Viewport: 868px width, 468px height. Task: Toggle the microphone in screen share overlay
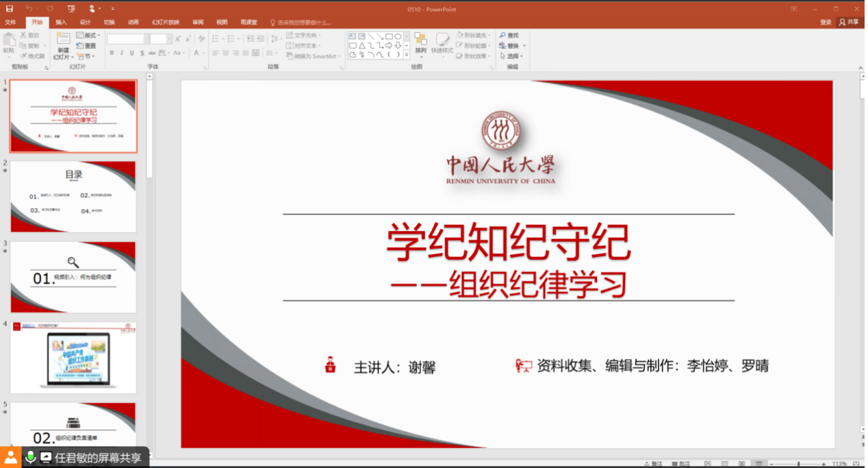(x=30, y=457)
